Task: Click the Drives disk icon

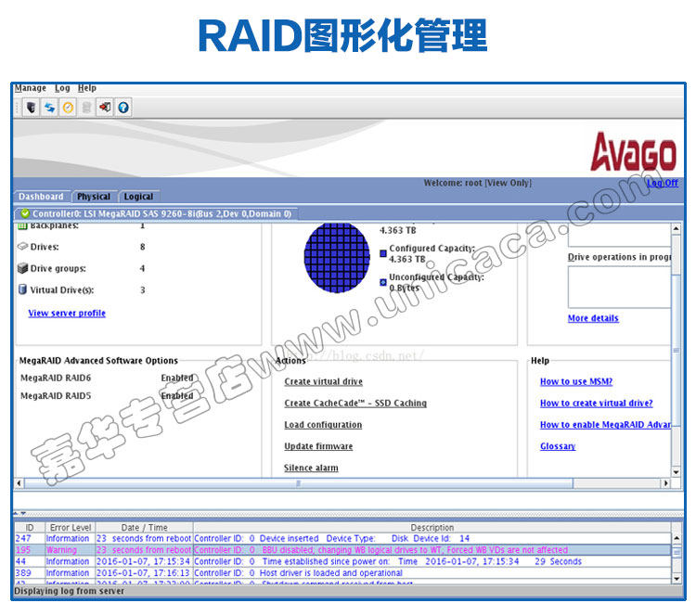Action: click(x=22, y=246)
